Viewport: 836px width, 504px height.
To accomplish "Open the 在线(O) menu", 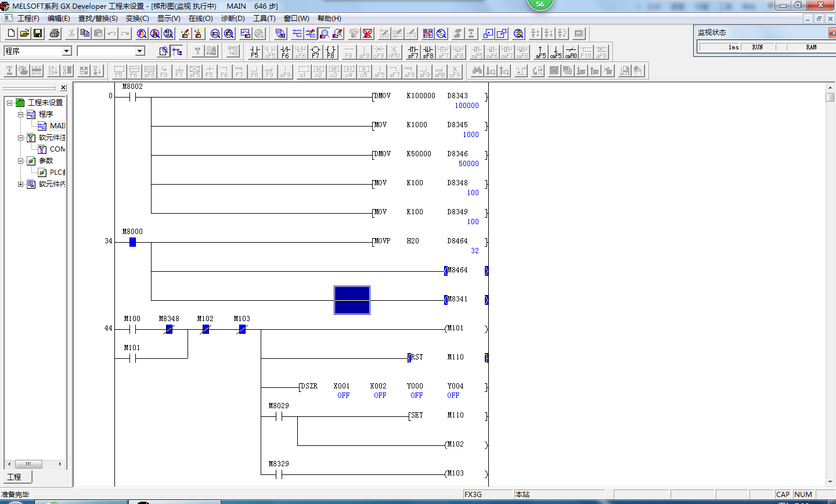I will [200, 19].
